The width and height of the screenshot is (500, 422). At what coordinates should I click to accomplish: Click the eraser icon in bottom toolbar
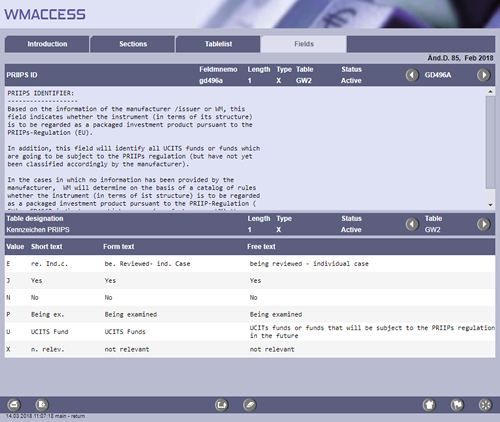coord(250,405)
